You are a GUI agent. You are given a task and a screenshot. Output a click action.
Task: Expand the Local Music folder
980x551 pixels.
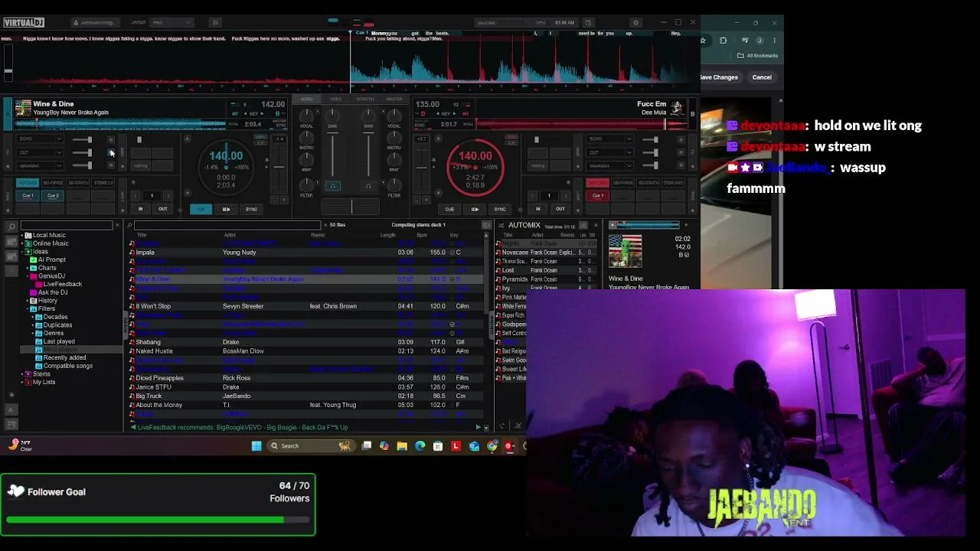22,235
